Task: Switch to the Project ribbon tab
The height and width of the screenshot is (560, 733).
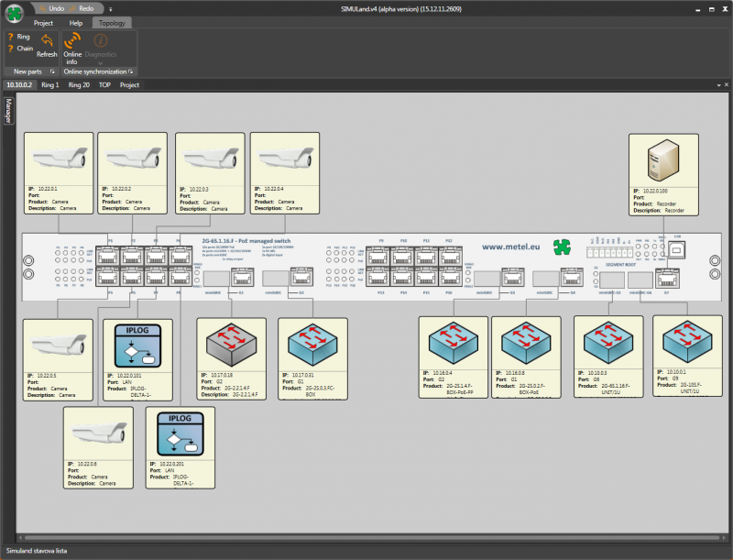Action: click(x=43, y=22)
